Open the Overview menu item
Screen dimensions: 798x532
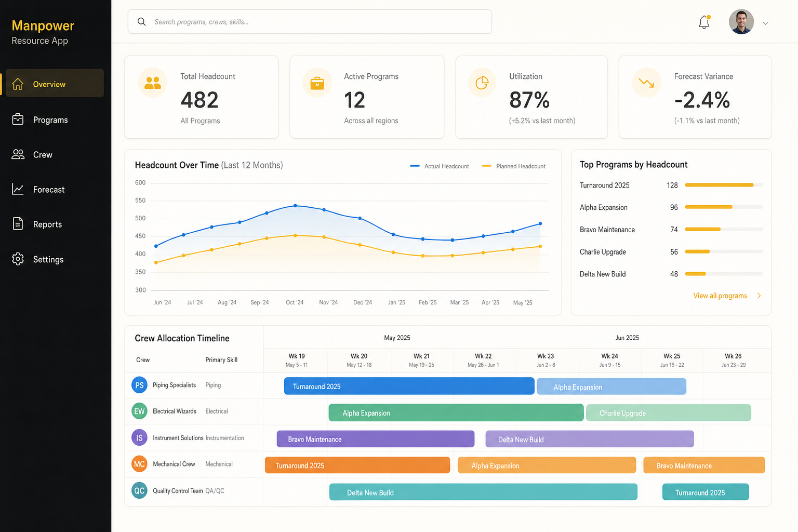[55, 83]
